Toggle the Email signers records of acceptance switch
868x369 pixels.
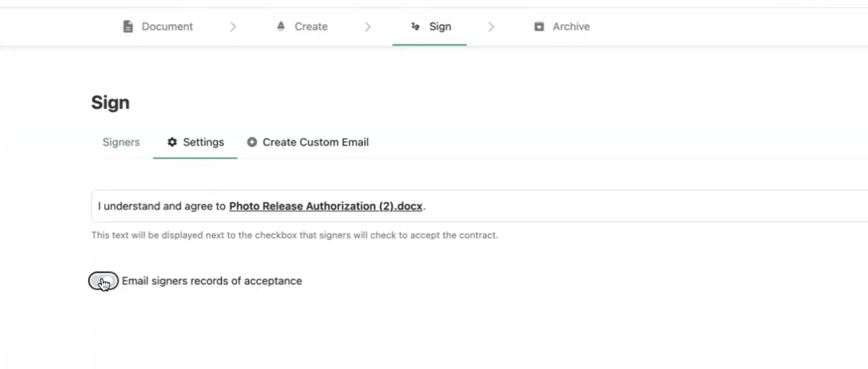tap(103, 281)
